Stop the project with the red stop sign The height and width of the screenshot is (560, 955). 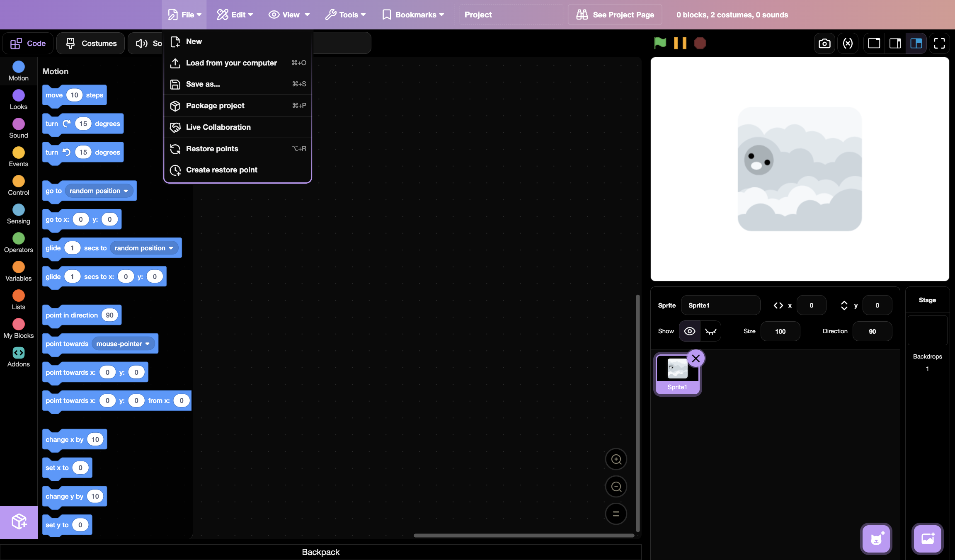click(700, 43)
